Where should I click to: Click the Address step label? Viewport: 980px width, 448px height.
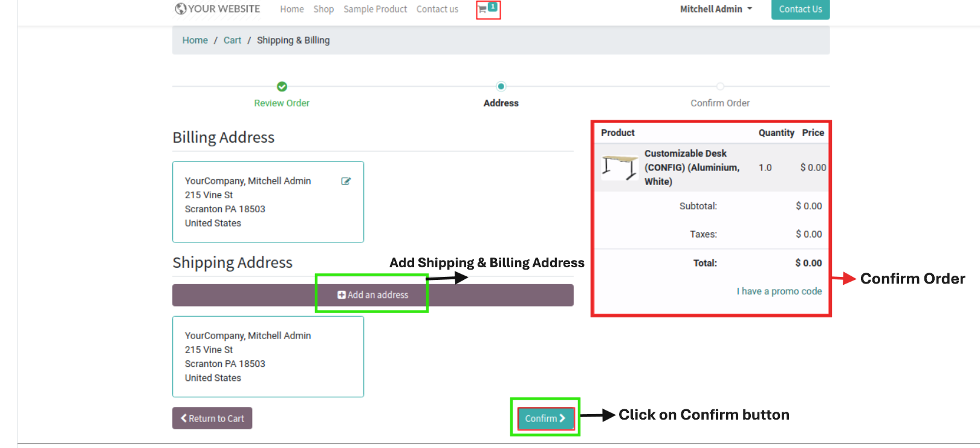[501, 103]
